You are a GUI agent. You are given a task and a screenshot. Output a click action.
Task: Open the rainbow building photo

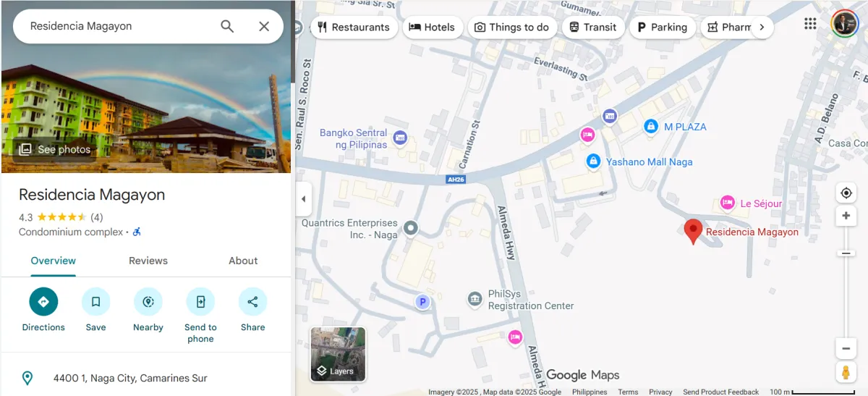click(146, 87)
